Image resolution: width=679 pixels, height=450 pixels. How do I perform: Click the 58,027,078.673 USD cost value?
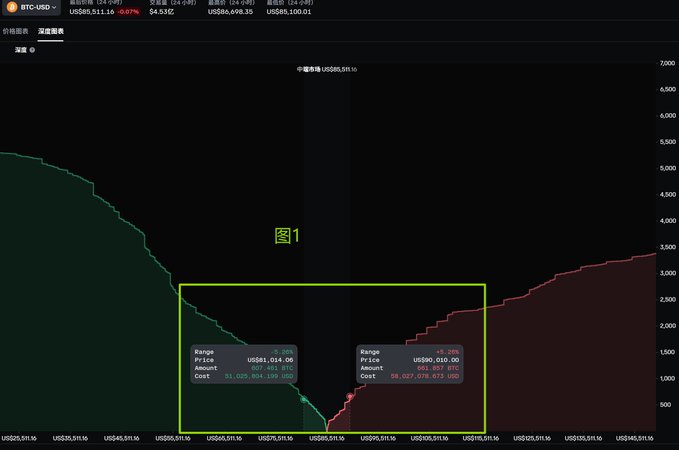coord(425,376)
